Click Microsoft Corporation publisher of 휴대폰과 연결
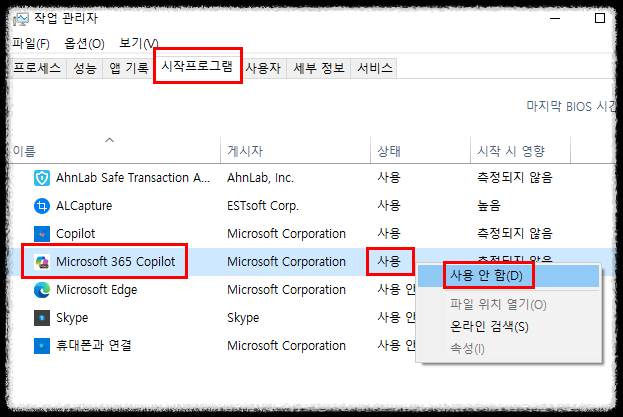The height and width of the screenshot is (417, 623). pos(286,346)
